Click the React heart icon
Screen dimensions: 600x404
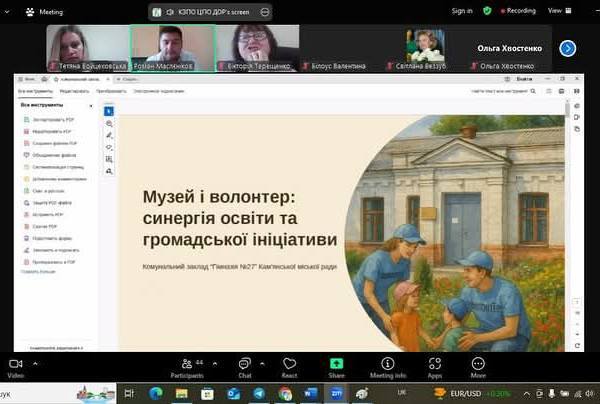(290, 366)
